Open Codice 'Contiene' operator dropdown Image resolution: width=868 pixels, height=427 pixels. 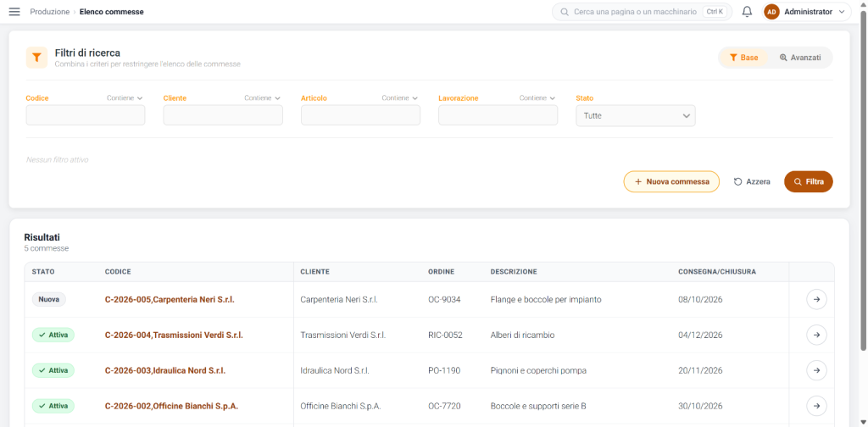125,98
